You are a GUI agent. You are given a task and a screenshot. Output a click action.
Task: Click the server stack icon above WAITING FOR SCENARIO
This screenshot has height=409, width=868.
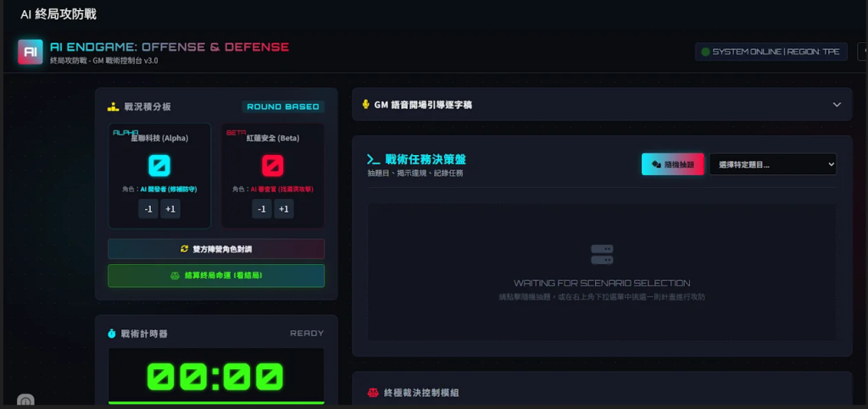click(602, 255)
